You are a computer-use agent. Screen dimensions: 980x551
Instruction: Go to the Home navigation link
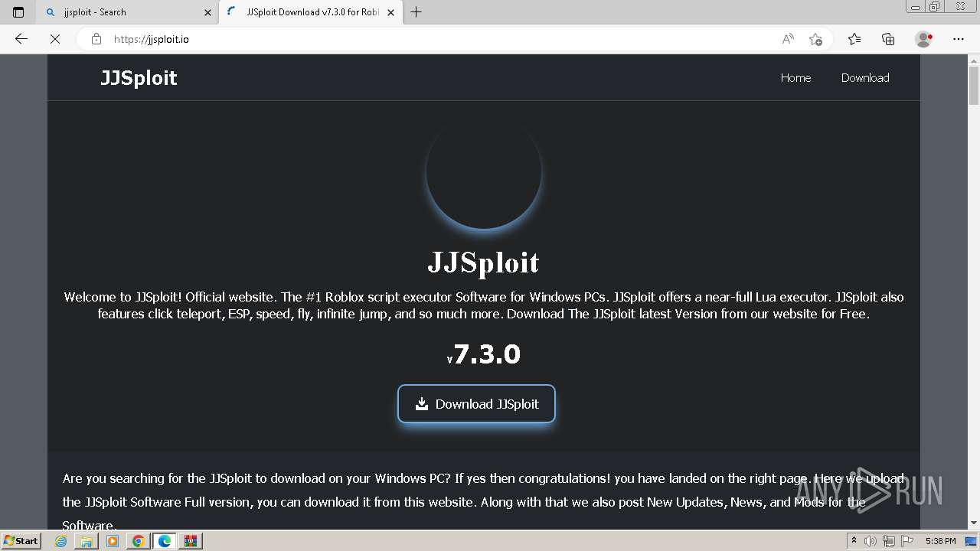795,77
